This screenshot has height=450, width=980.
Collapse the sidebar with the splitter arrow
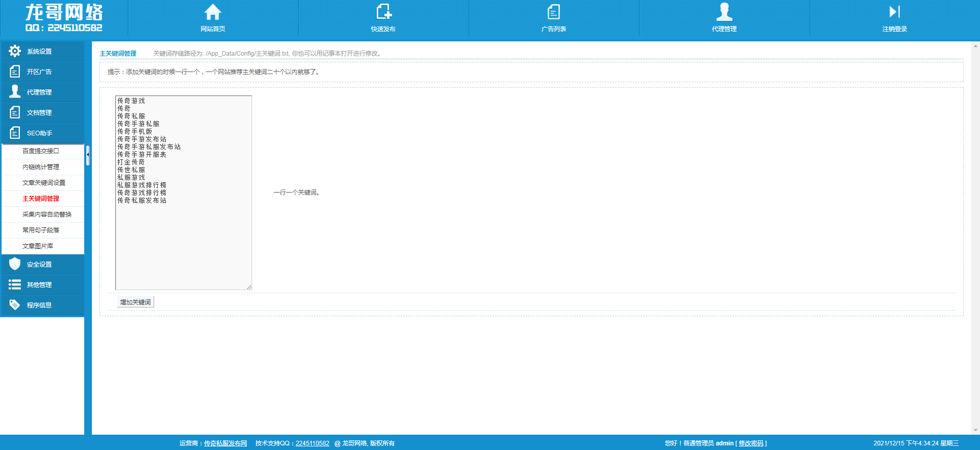[x=88, y=155]
